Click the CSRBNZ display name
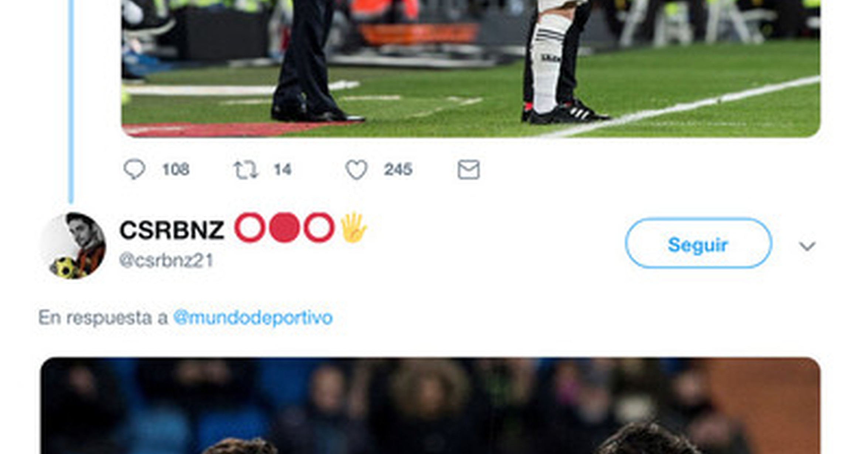Image resolution: width=868 pixels, height=454 pixels. (172, 230)
